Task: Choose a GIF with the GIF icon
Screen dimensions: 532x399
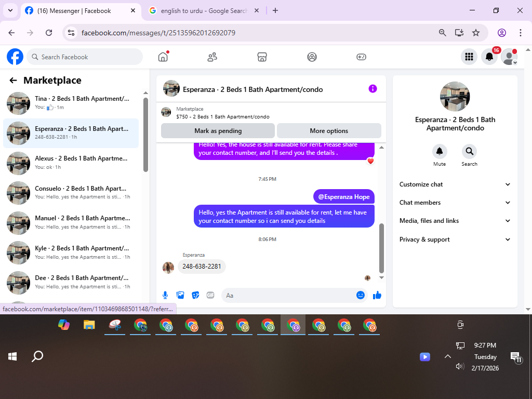Action: coord(210,295)
